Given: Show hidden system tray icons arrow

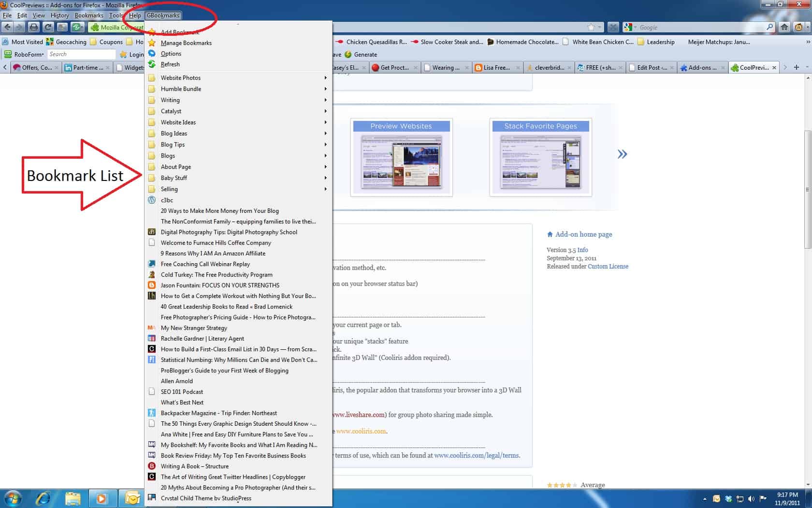Looking at the screenshot, I should (705, 499).
